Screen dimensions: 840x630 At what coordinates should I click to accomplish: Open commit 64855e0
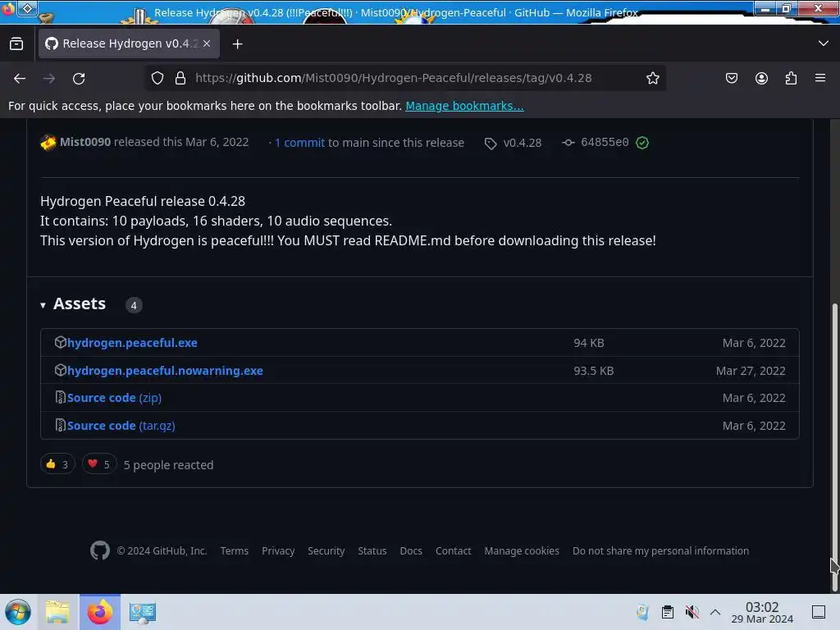[605, 143]
